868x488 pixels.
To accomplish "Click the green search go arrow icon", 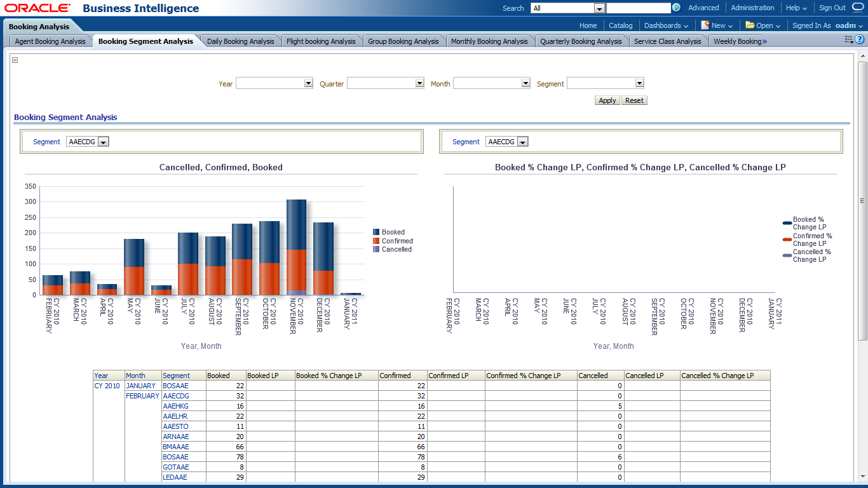I will pos(676,8).
